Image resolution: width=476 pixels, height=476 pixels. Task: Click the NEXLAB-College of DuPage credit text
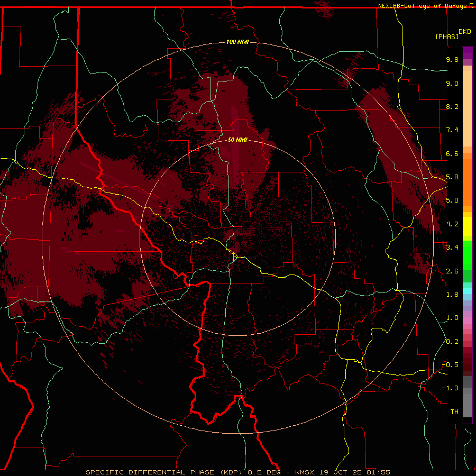click(x=422, y=6)
